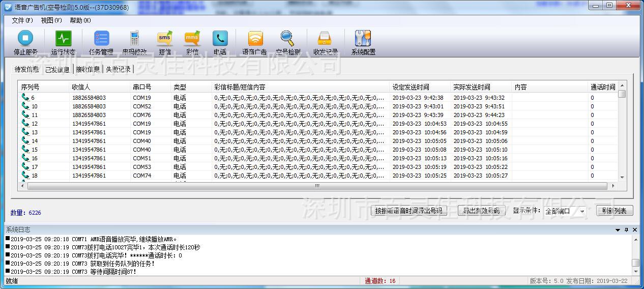The image size is (644, 289).
Task: Click table vertical scrollbar down arrow
Action: 622,177
